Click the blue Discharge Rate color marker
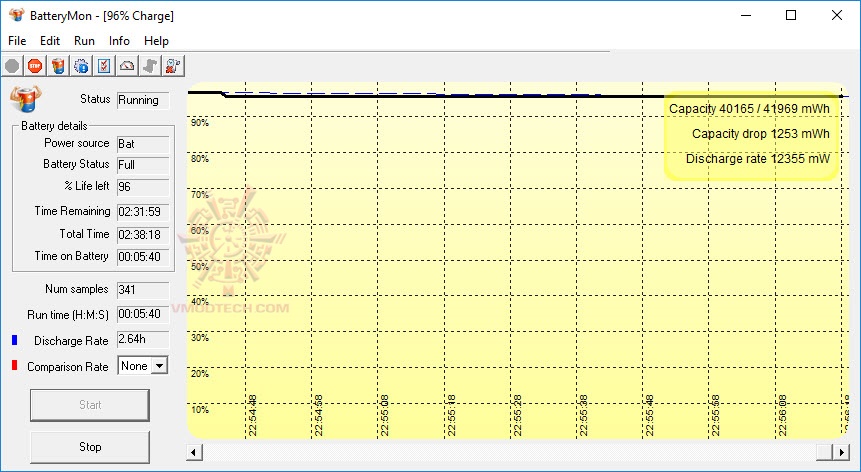This screenshot has width=861, height=472. (x=15, y=340)
